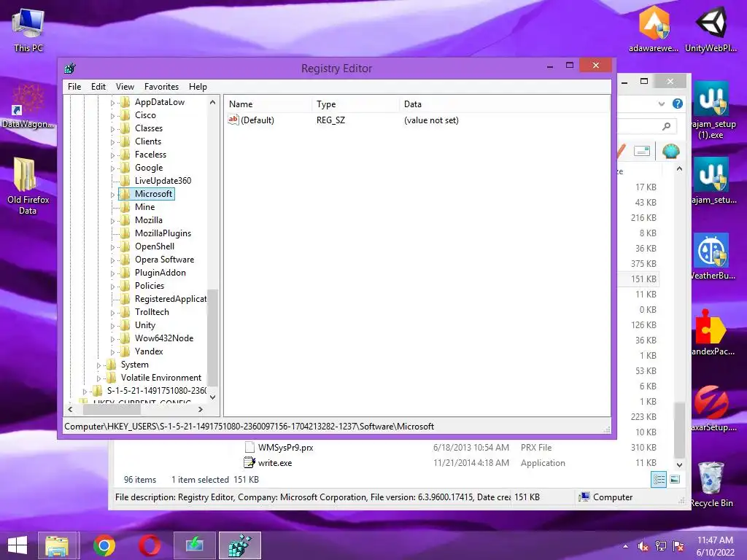747x560 pixels.
Task: Show hidden tray icons arrow
Action: (x=625, y=546)
